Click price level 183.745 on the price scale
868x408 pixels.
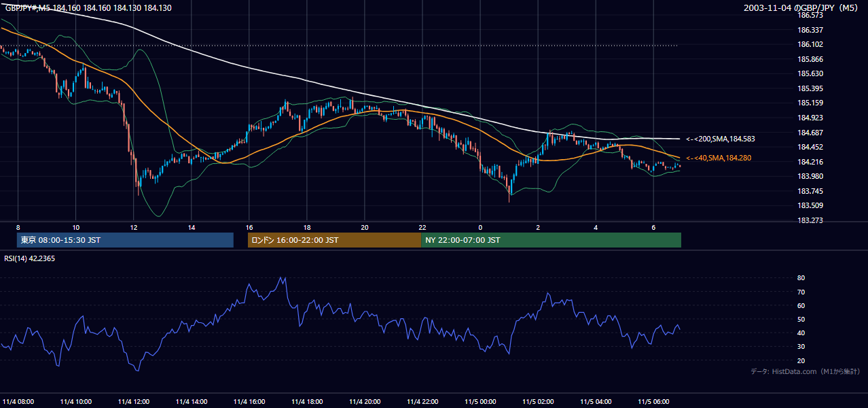[810, 191]
